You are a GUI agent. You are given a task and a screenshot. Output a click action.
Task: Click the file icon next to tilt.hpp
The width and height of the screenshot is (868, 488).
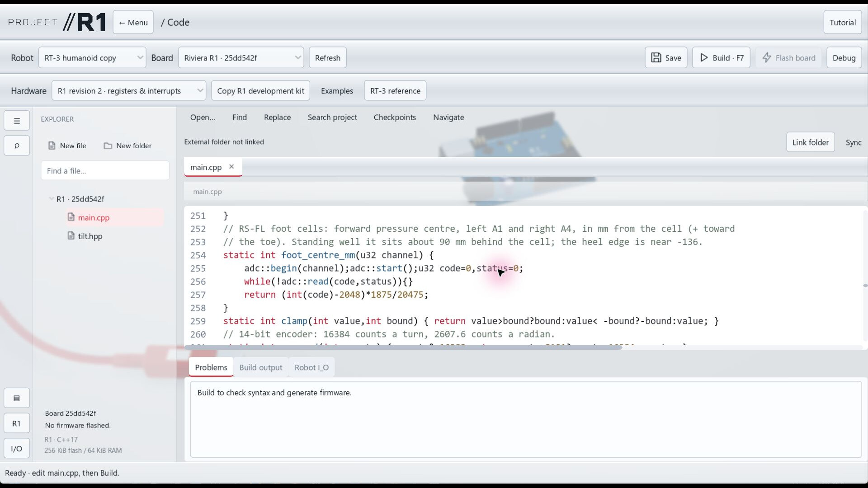[x=71, y=236]
